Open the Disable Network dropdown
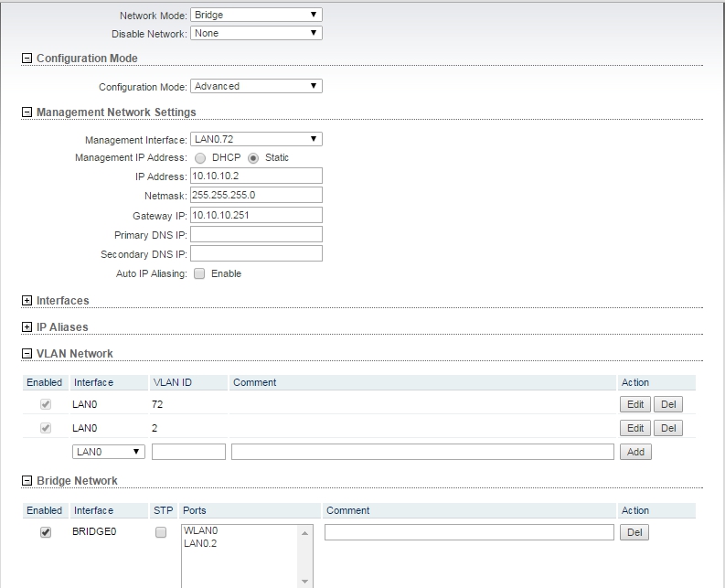Screen dimensions: 725x588 [x=256, y=33]
